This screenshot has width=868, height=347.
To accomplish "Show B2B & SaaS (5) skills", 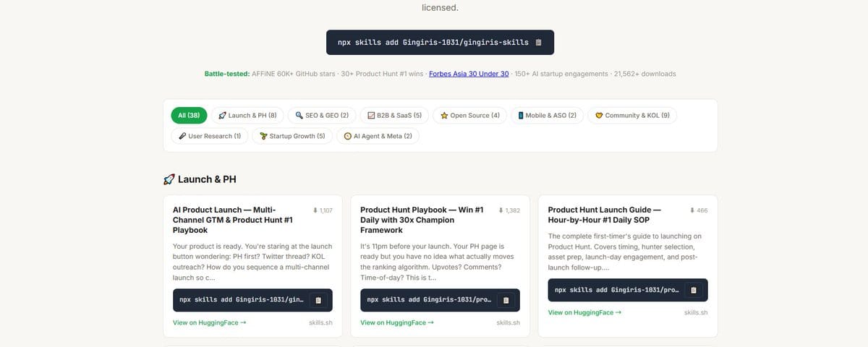I will point(394,115).
